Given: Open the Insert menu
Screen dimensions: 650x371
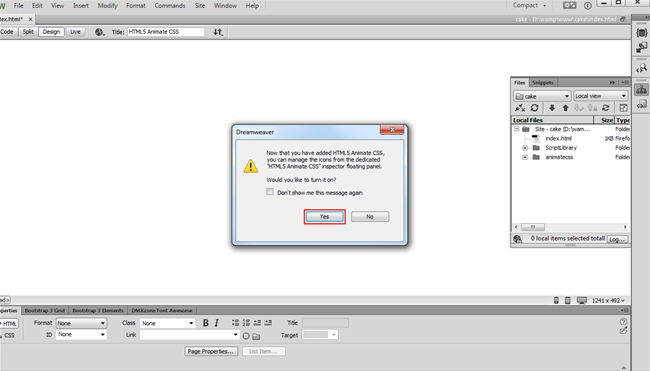Looking at the screenshot, I should [81, 5].
